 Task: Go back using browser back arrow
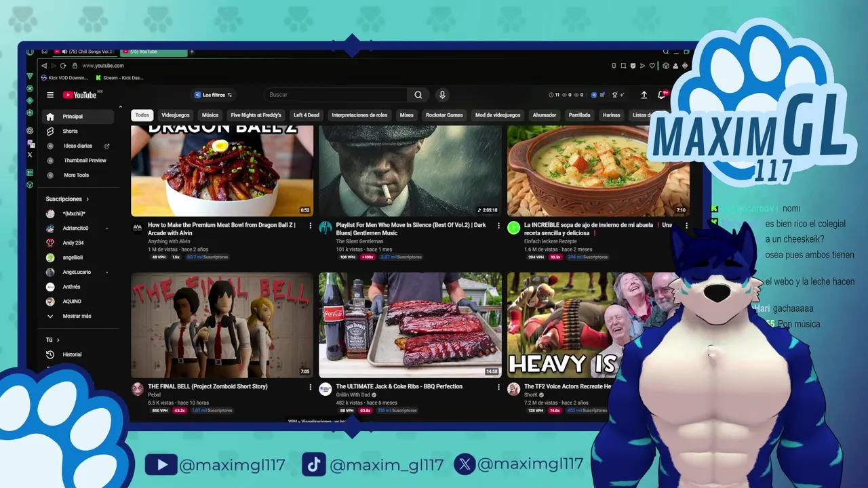click(44, 66)
